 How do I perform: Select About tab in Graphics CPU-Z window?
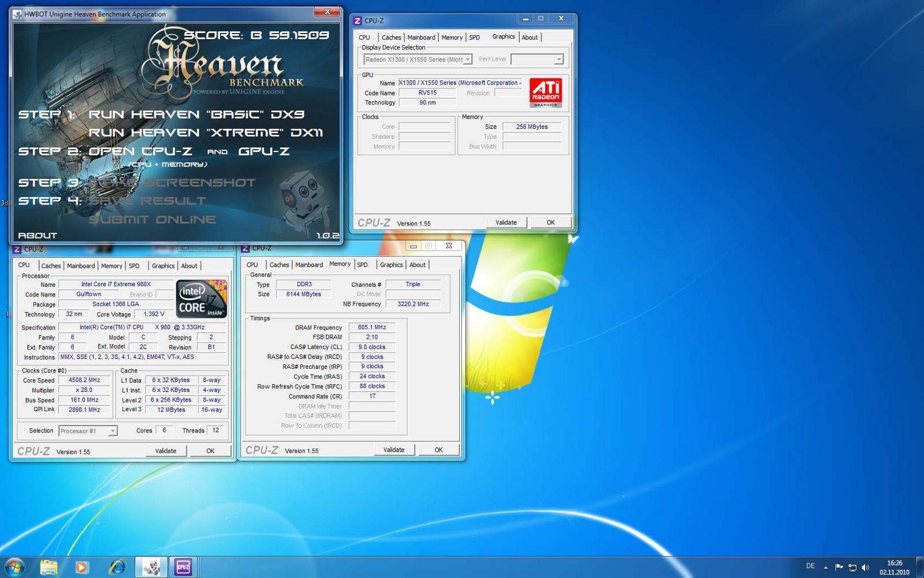[x=530, y=38]
